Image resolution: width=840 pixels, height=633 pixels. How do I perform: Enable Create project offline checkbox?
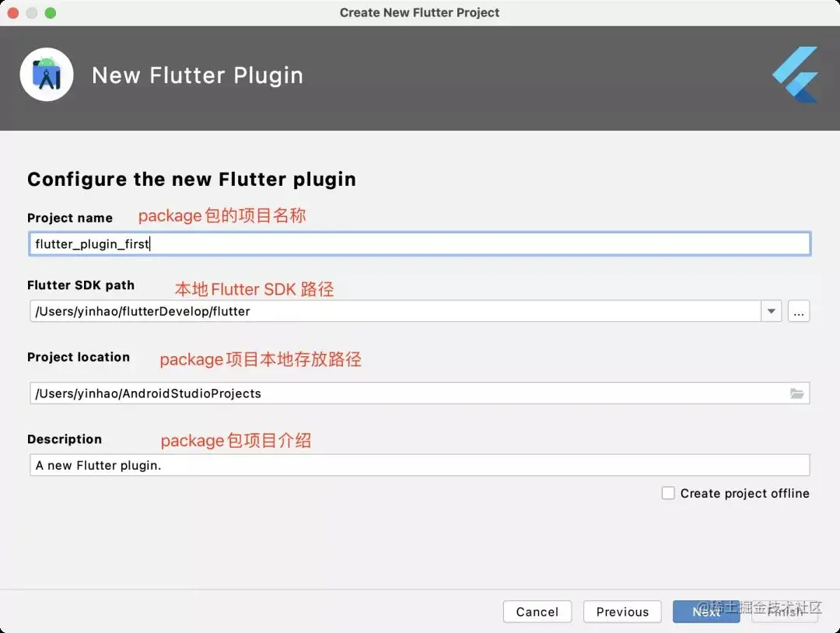click(x=668, y=493)
